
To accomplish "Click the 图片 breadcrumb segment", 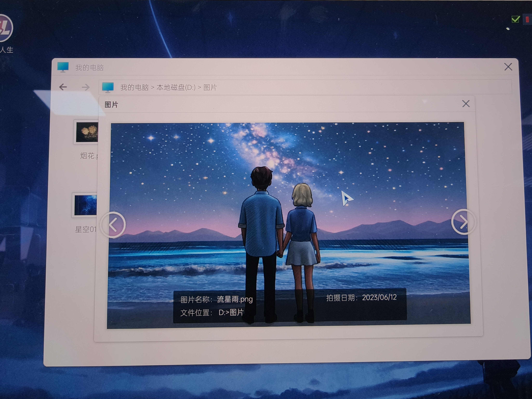I will click(x=210, y=88).
